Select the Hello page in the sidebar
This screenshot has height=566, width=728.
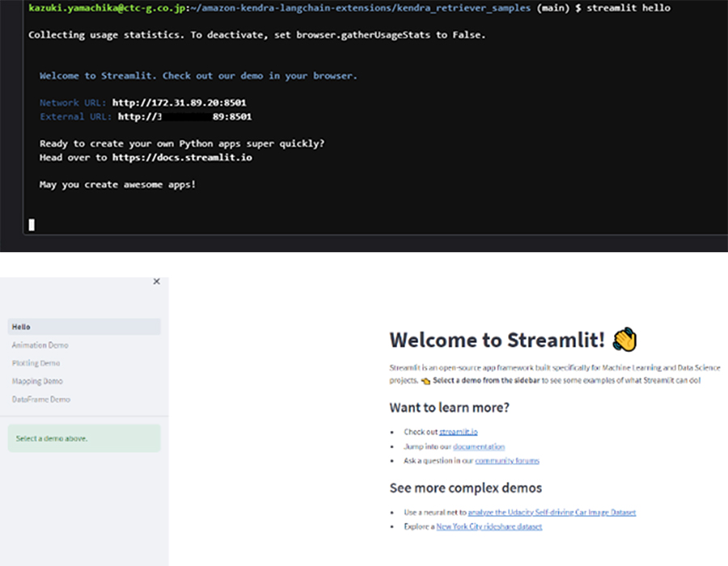pyautogui.click(x=84, y=327)
